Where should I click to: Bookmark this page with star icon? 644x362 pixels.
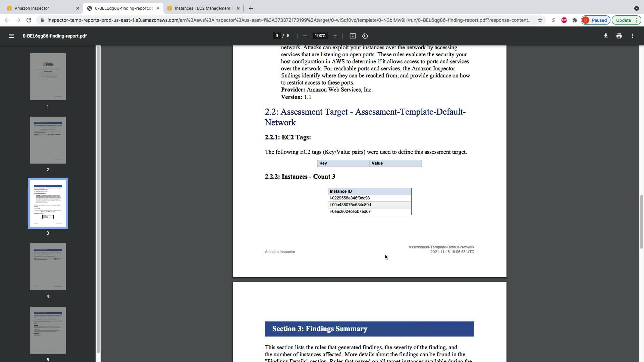coord(540,20)
